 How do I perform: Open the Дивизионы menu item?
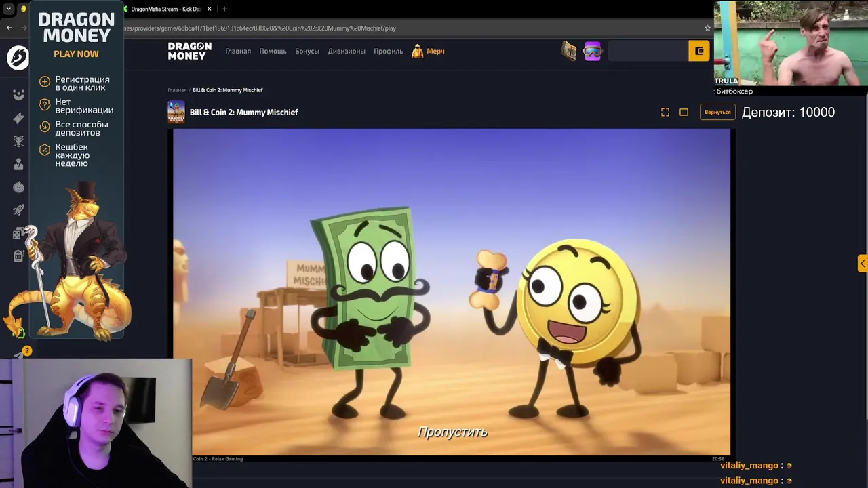347,52
